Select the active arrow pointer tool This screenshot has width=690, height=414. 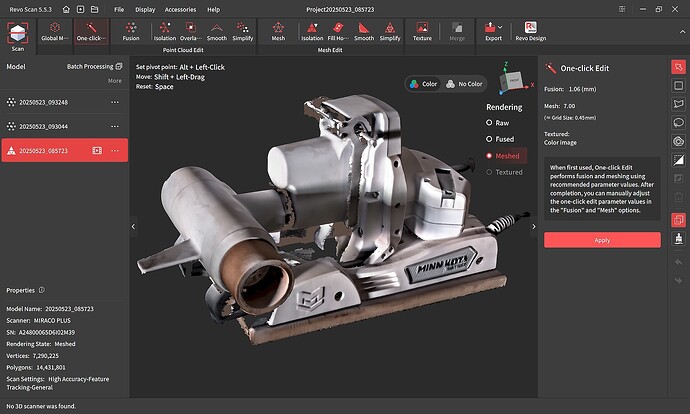point(678,67)
